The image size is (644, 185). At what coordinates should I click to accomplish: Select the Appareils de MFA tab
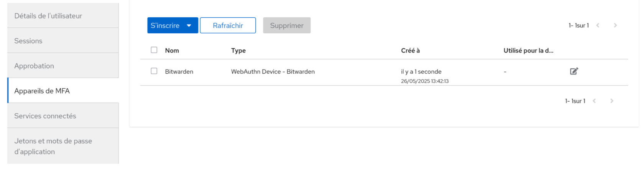pyautogui.click(x=63, y=91)
